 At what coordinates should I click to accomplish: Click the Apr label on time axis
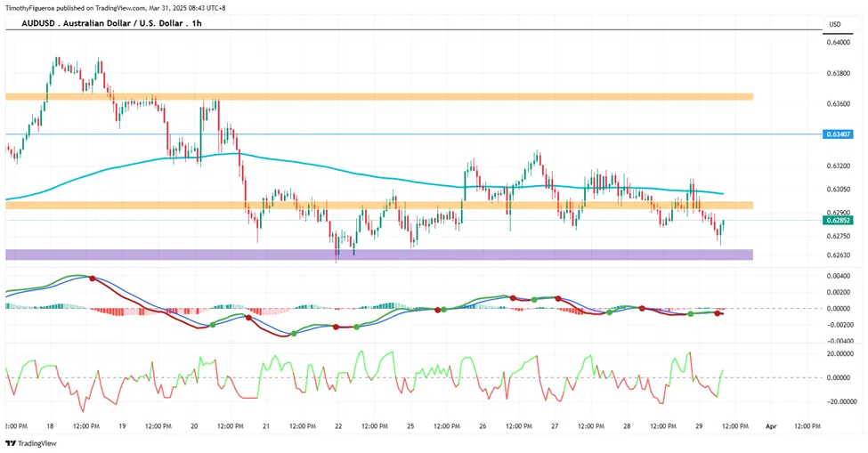pyautogui.click(x=771, y=426)
